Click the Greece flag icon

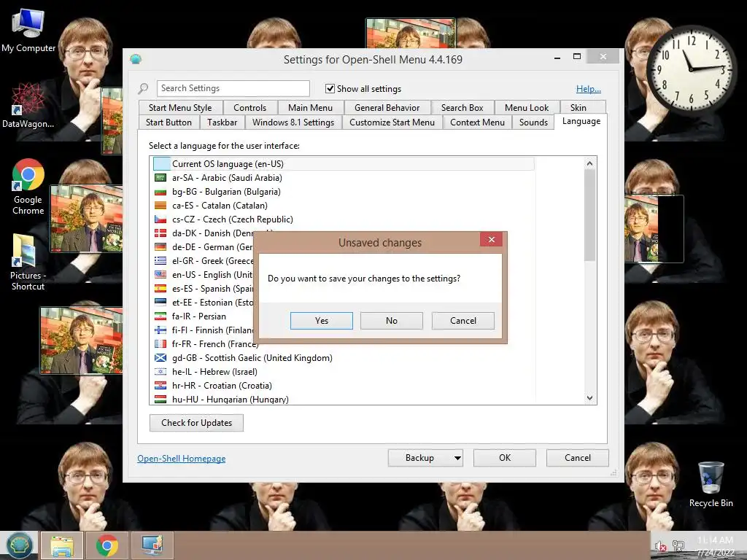tap(160, 260)
